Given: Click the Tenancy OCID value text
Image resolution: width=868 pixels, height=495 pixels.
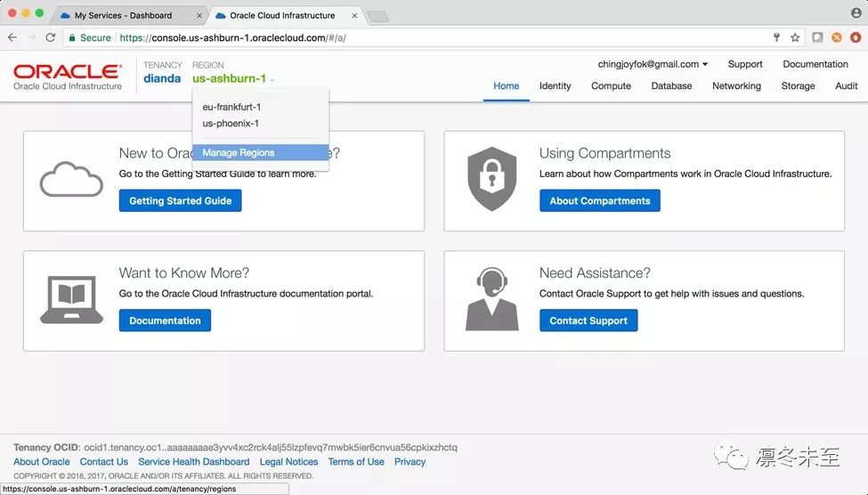Looking at the screenshot, I should coord(271,448).
